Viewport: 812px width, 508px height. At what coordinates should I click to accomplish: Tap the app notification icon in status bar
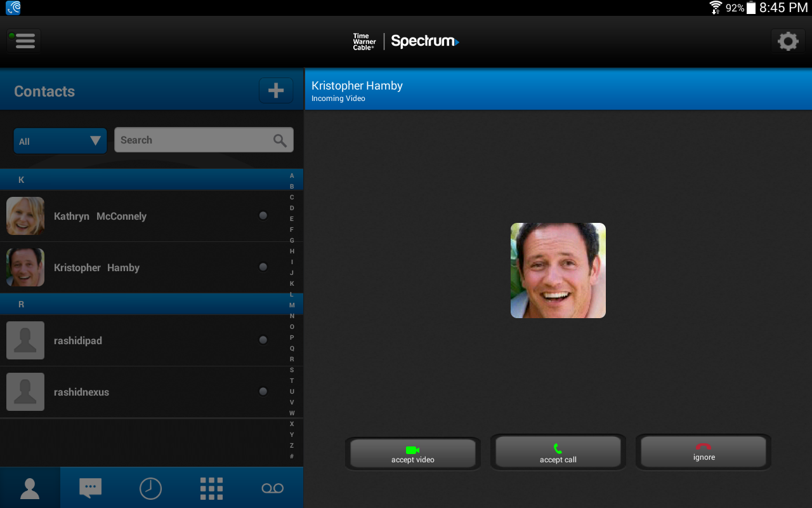[13, 8]
